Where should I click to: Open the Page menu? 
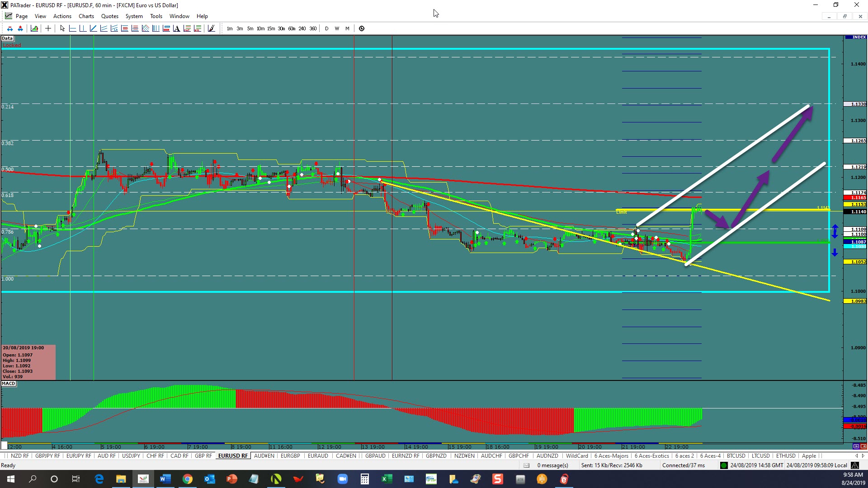pyautogui.click(x=21, y=16)
